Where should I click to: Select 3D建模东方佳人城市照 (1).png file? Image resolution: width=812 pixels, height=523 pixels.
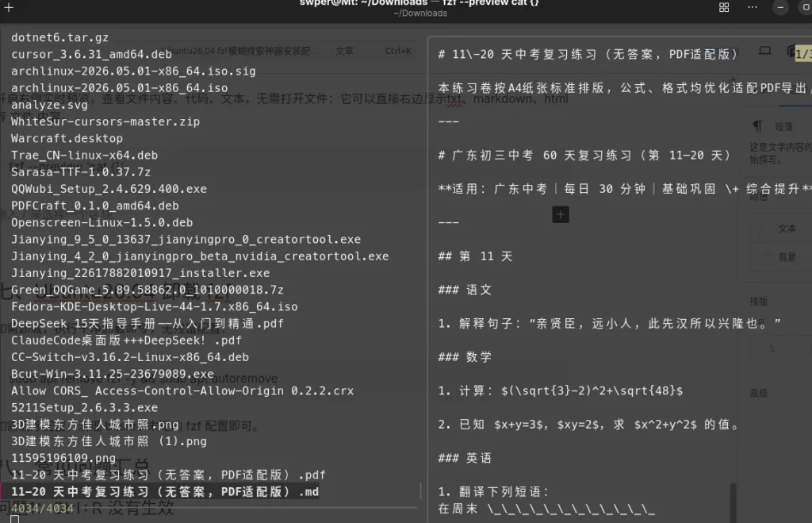tap(109, 441)
